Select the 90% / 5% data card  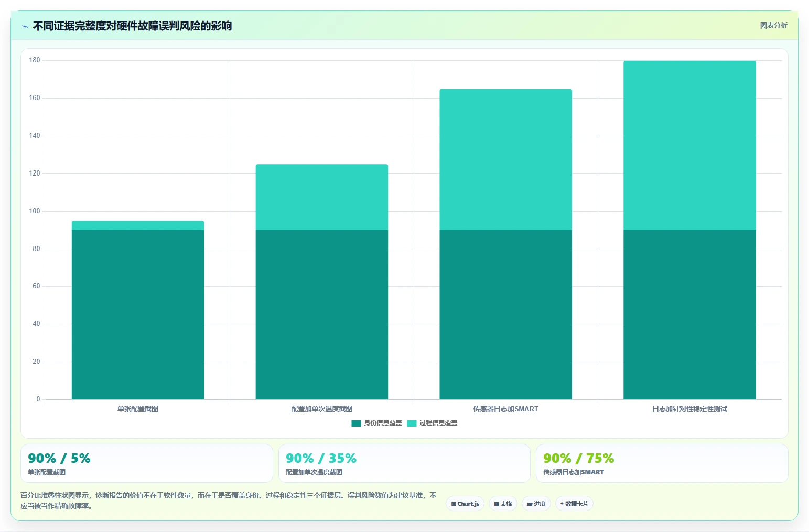point(147,463)
